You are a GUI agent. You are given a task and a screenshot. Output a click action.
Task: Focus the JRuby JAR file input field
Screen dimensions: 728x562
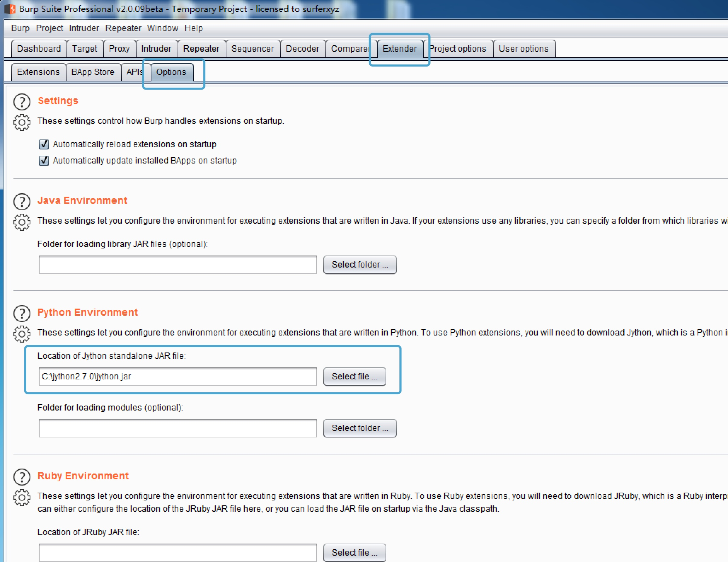click(178, 553)
